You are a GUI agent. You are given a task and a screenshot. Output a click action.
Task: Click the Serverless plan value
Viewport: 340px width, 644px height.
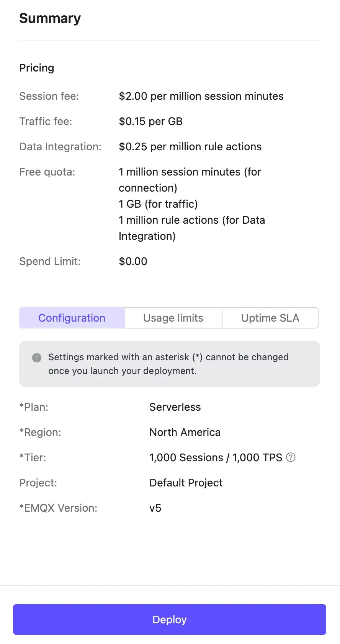175,407
